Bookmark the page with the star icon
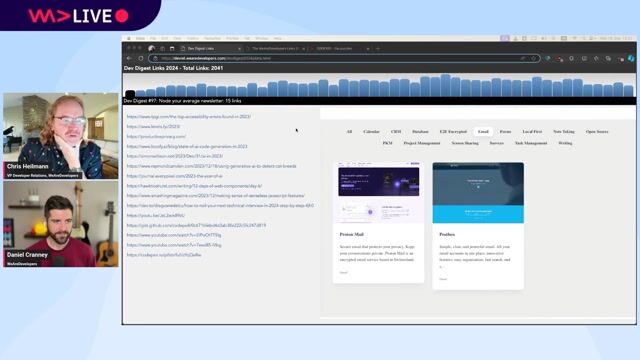The height and width of the screenshot is (360, 640). tap(533, 58)
